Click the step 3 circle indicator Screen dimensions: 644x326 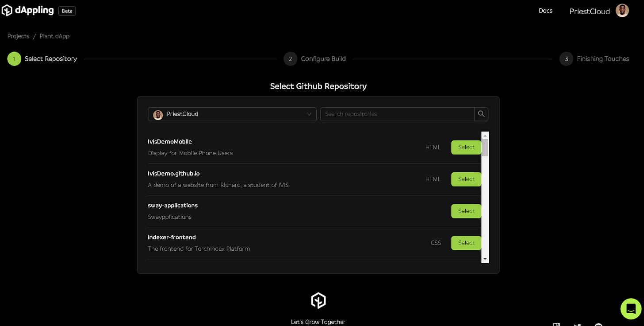[566, 58]
